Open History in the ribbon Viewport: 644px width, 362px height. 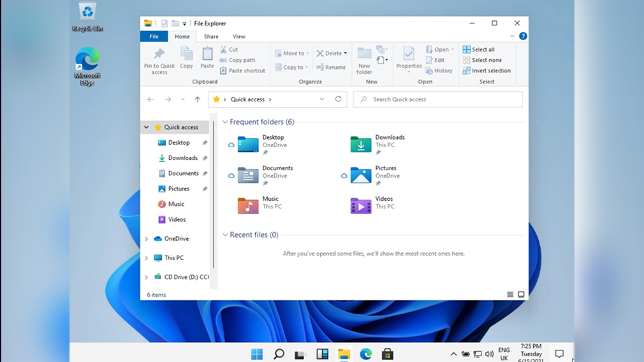[x=439, y=71]
